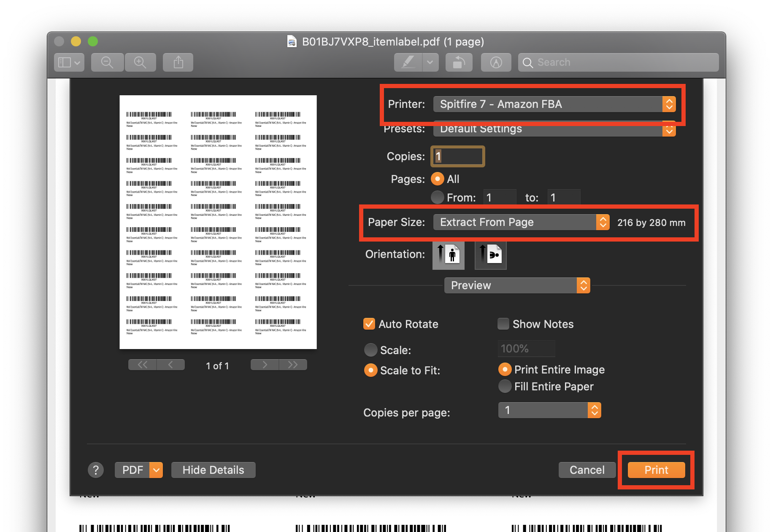This screenshot has width=773, height=532.
Task: Go to previous page preview arrow
Action: 170,365
